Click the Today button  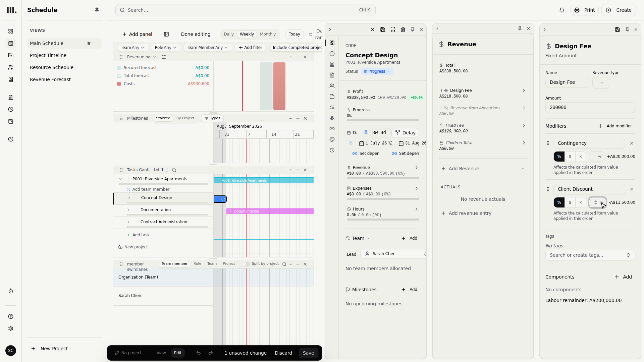click(294, 34)
